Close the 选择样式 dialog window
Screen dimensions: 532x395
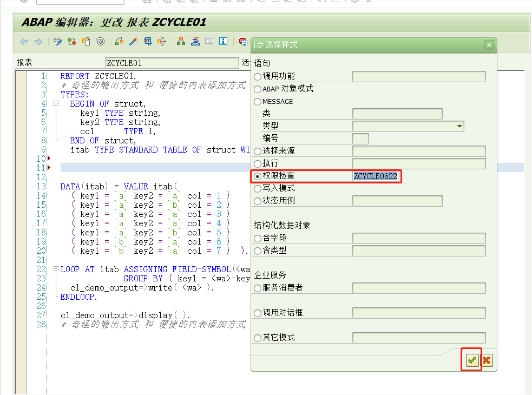click(489, 45)
